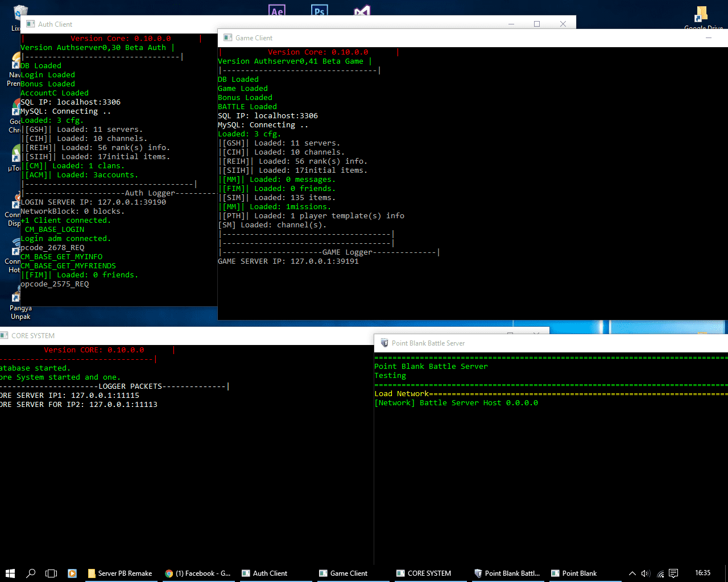
Task: Click 'Load Network' yellow line
Action: 402,393
